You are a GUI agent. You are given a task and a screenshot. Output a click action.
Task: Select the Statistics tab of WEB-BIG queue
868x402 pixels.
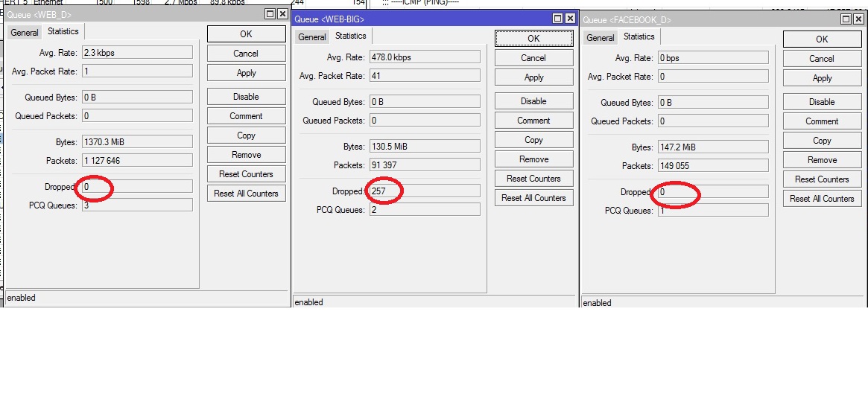[351, 36]
